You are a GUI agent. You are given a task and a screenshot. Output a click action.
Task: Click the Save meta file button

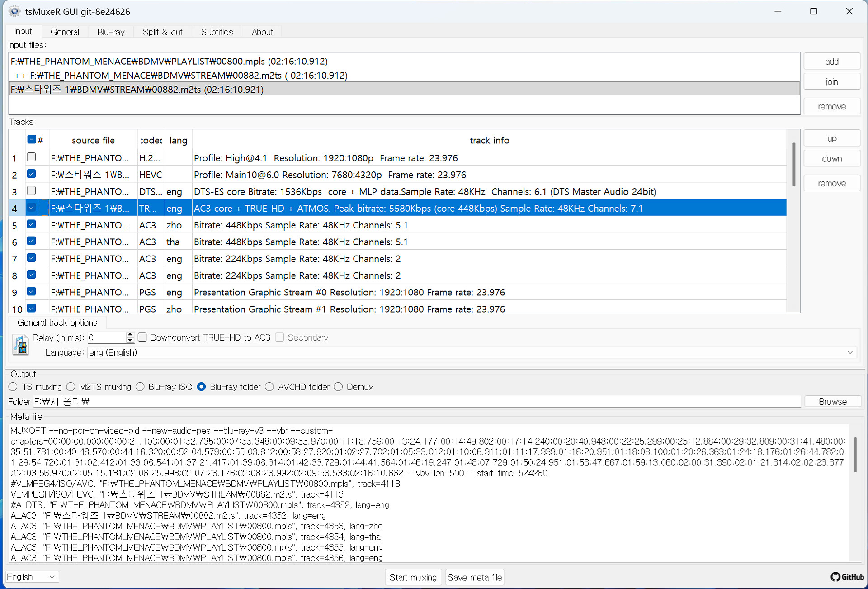[x=474, y=577]
